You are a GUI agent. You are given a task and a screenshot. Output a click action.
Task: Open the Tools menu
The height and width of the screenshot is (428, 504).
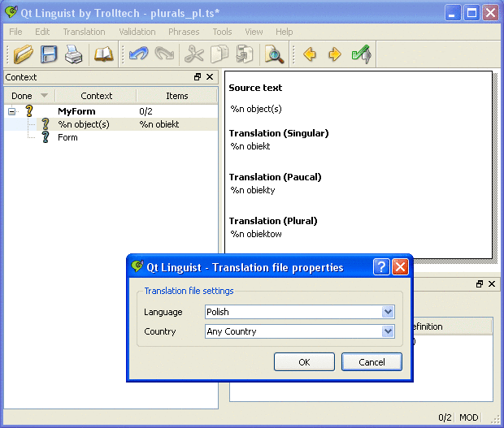(x=222, y=32)
